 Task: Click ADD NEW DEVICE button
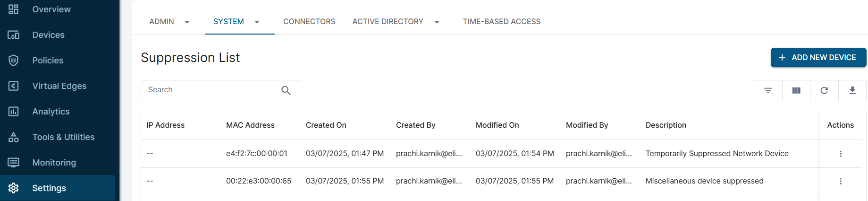tap(818, 57)
